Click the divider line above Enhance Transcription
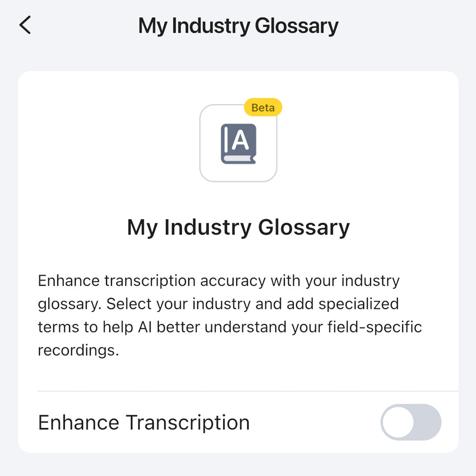The image size is (476, 476). coord(248,391)
